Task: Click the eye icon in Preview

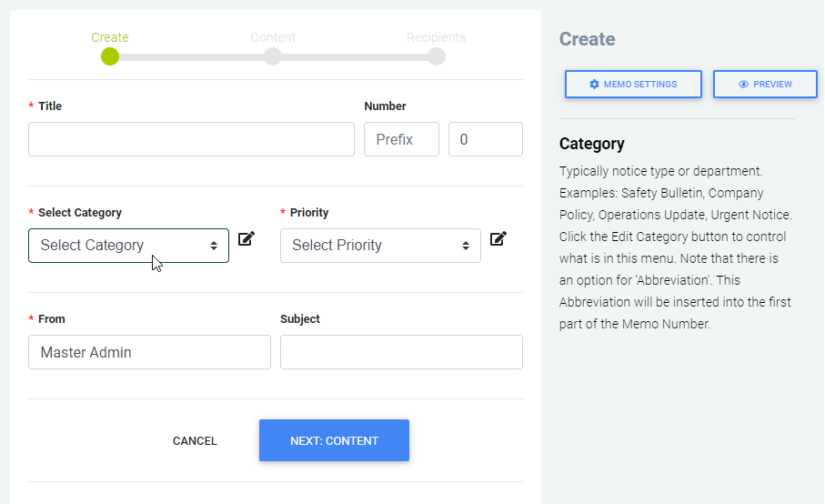Action: (743, 85)
